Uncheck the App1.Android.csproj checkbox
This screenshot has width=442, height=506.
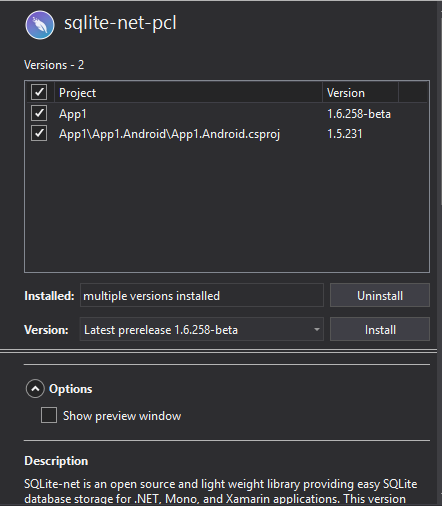click(39, 133)
